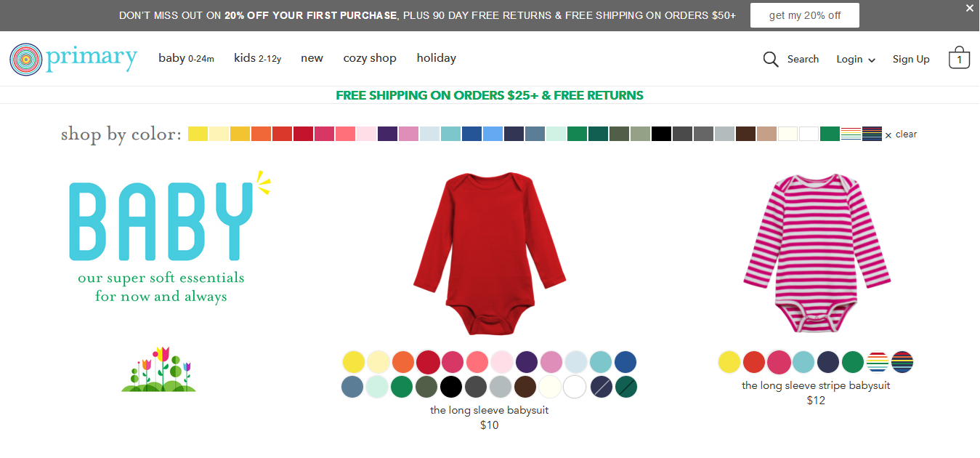The width and height of the screenshot is (980, 458).
Task: Click the Sign Up link
Action: pos(911,60)
